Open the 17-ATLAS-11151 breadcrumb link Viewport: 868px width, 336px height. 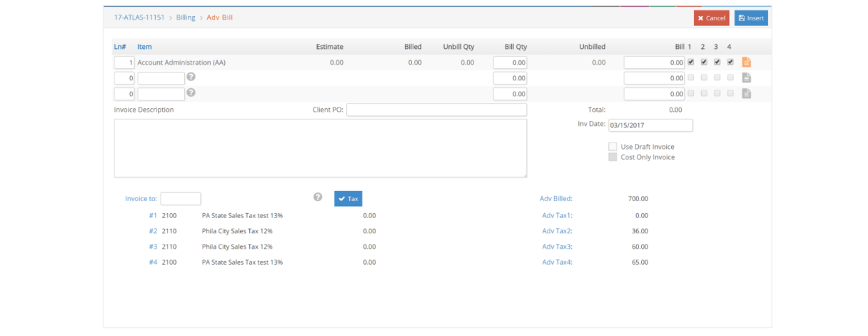coord(139,17)
